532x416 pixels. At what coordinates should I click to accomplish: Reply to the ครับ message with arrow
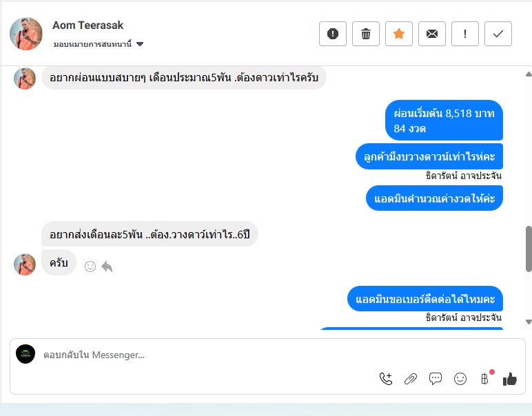pos(107,266)
